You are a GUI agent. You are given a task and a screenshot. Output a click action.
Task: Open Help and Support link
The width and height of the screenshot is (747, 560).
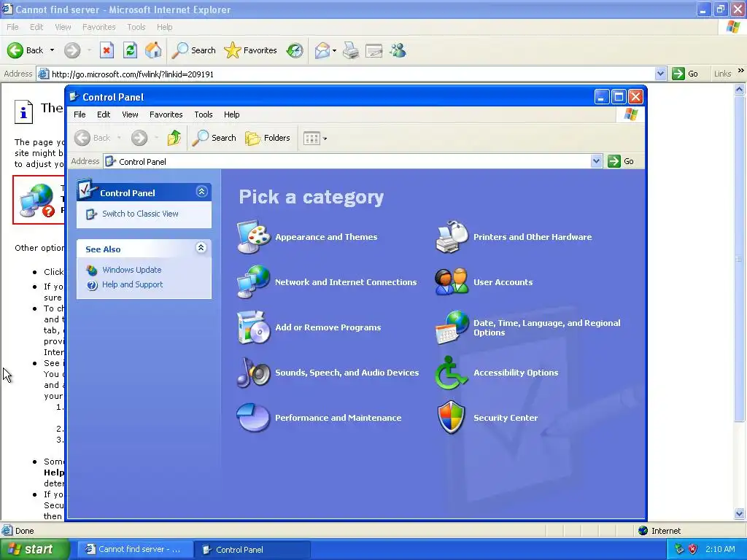click(x=133, y=284)
